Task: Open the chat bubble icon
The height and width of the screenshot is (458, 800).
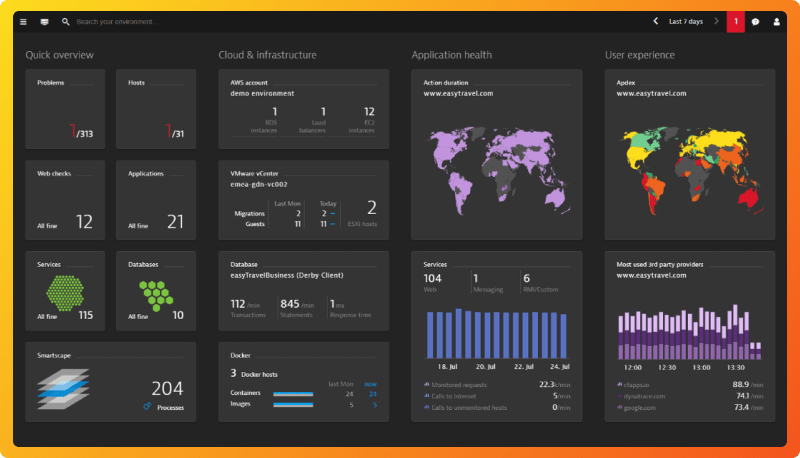Action: tap(756, 22)
